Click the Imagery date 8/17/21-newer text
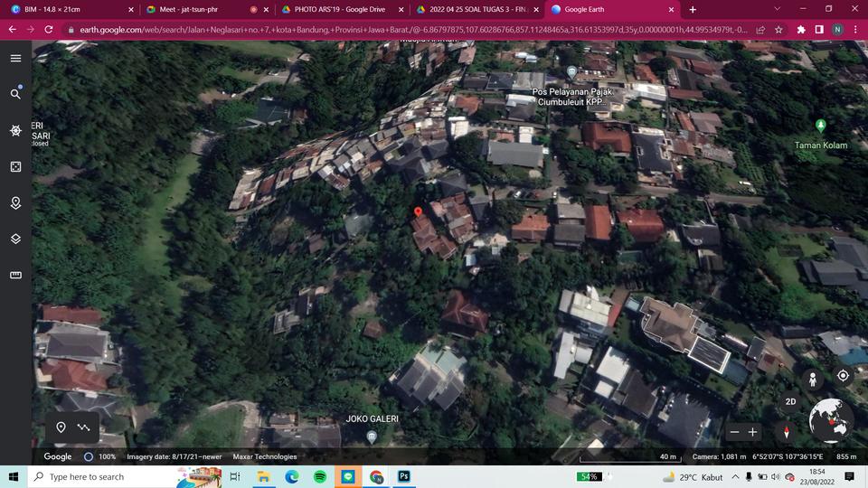This screenshot has width=868, height=488. tap(174, 456)
